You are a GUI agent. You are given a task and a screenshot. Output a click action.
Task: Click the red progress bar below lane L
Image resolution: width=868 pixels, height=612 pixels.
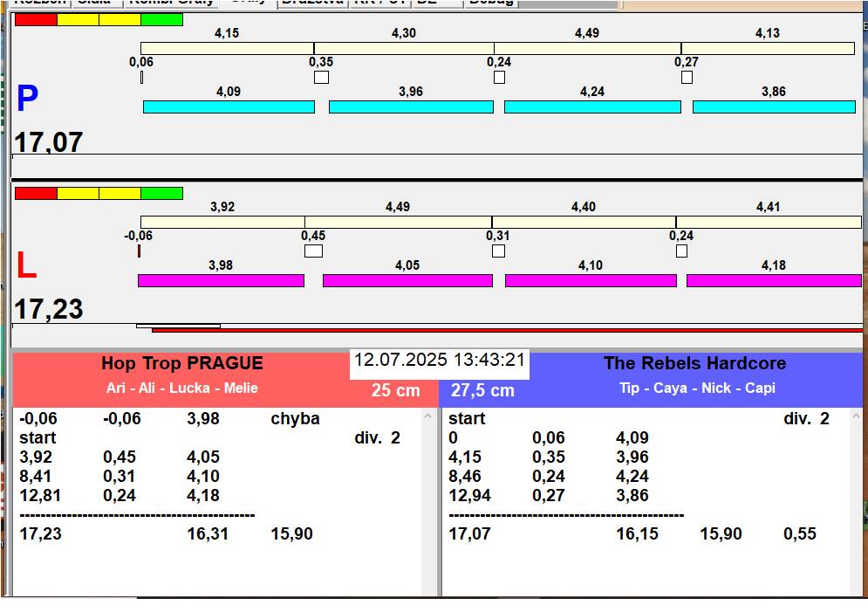[507, 330]
